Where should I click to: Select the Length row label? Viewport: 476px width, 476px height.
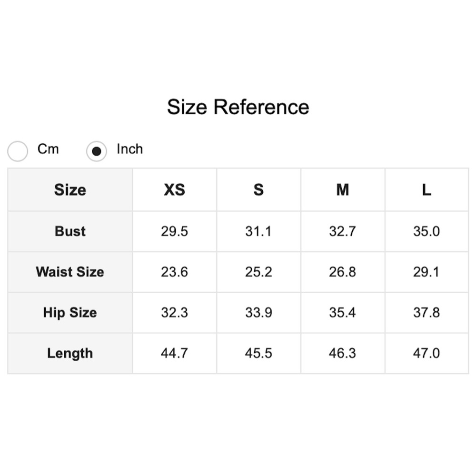70,353
